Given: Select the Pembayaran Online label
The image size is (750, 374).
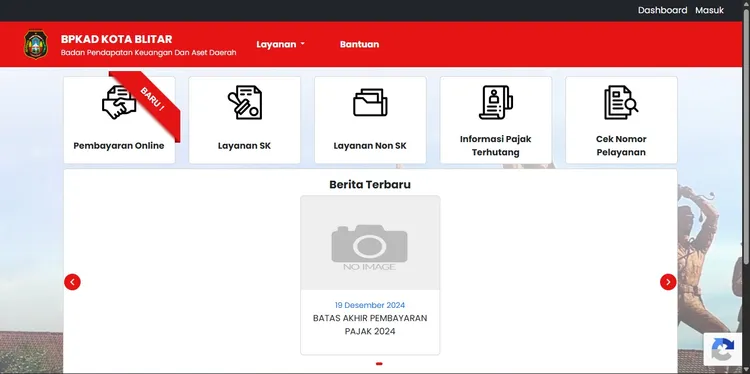Looking at the screenshot, I should [119, 146].
